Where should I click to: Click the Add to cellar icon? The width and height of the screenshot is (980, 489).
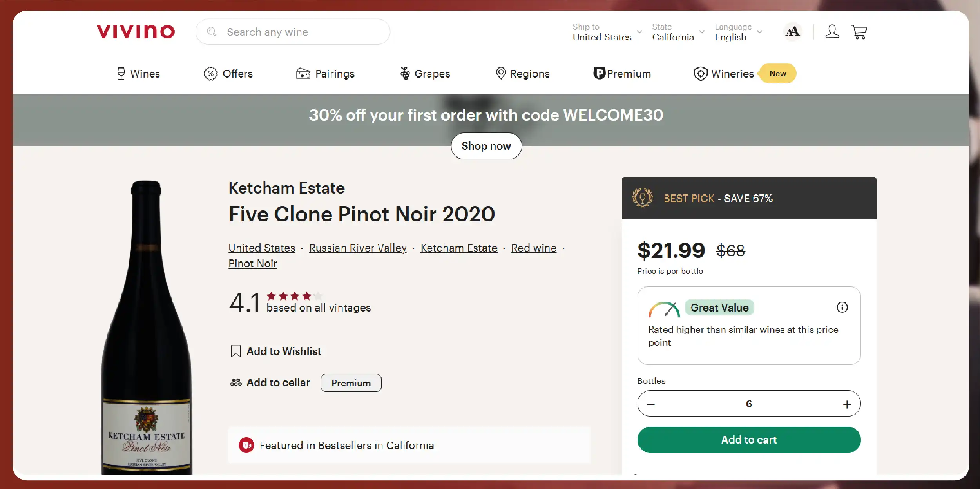point(236,382)
